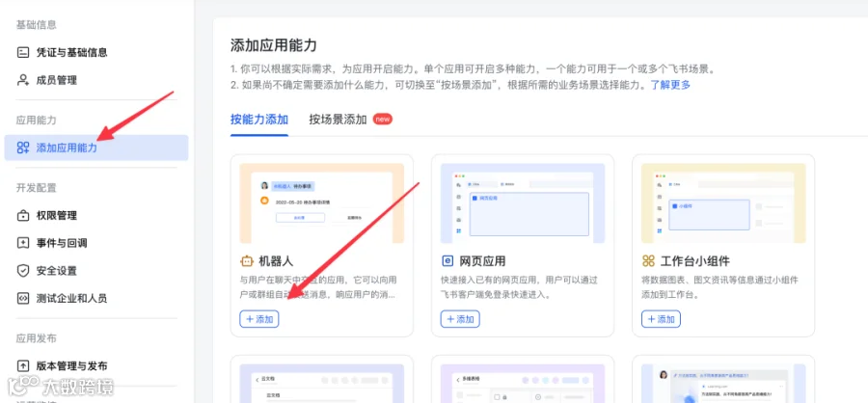Viewport: 868px width, 403px height.
Task: Click the 添加应用能力 grid icon
Action: coord(23,148)
